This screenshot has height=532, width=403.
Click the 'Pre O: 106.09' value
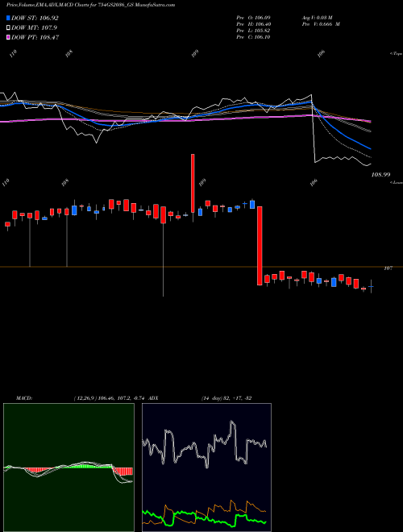[253, 17]
